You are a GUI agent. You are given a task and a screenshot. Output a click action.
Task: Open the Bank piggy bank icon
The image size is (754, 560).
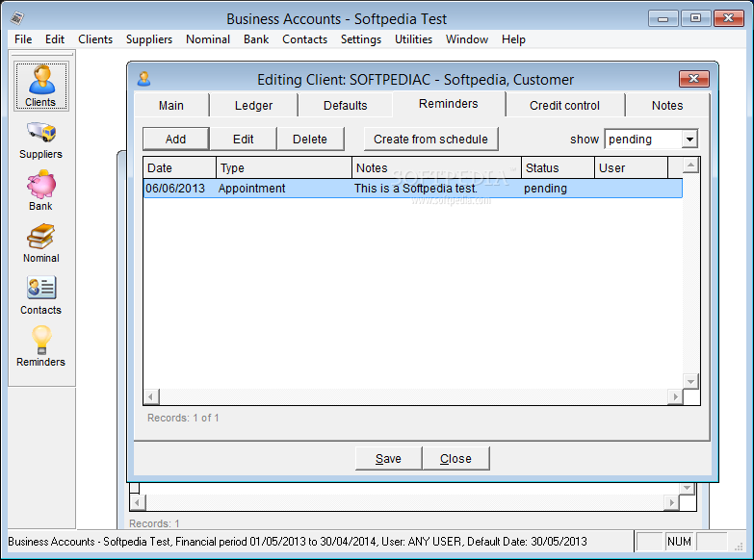coord(40,191)
